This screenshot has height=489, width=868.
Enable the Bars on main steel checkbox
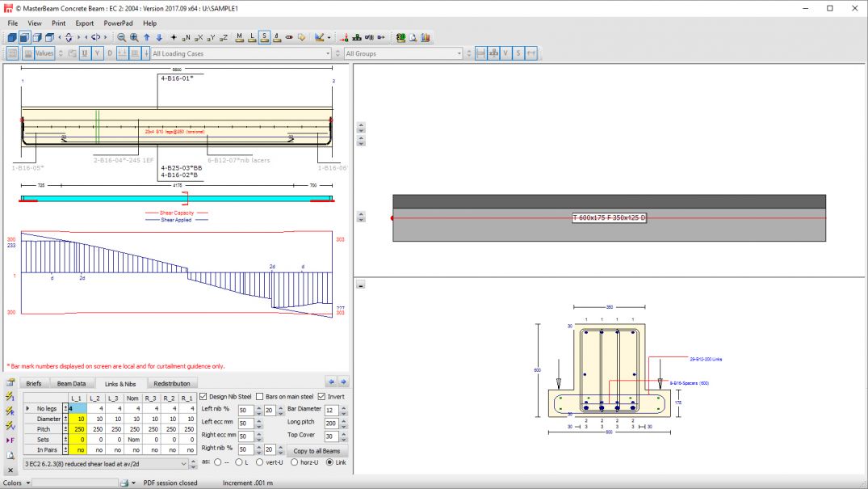coord(260,397)
